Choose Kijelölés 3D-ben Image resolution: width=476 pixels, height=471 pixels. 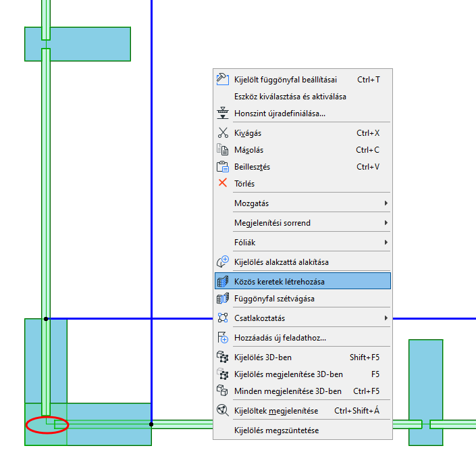[302, 357]
